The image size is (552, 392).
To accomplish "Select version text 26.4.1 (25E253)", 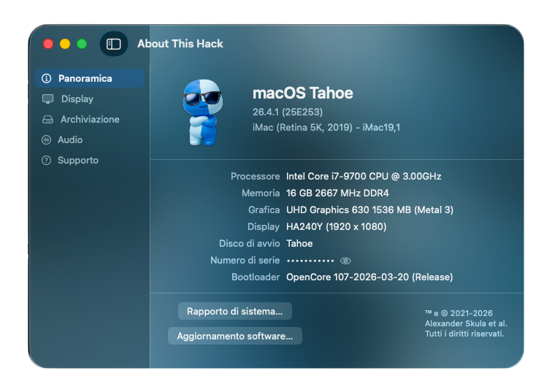I will coord(288,112).
